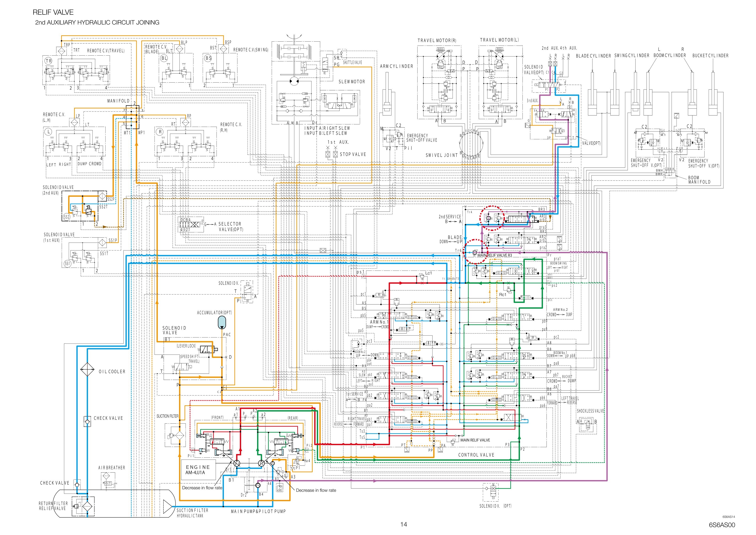Click the 'STOP VALVE' label
This screenshot has height=535, width=756.
pos(353,154)
